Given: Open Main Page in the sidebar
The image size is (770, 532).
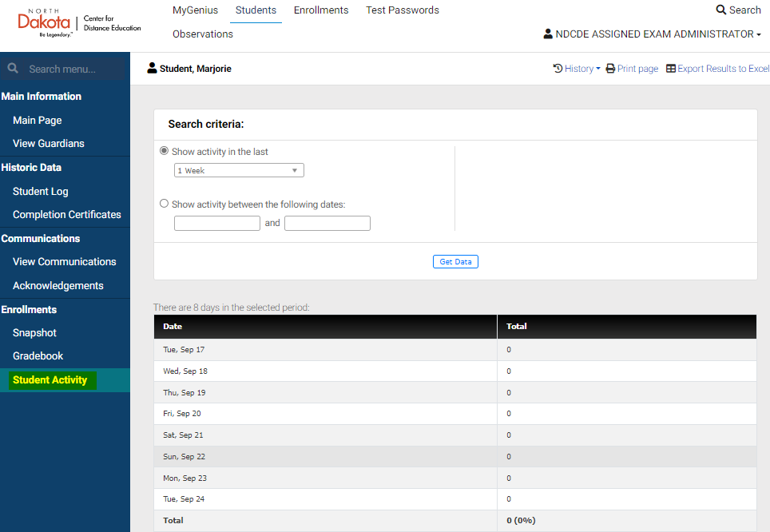Looking at the screenshot, I should (38, 120).
